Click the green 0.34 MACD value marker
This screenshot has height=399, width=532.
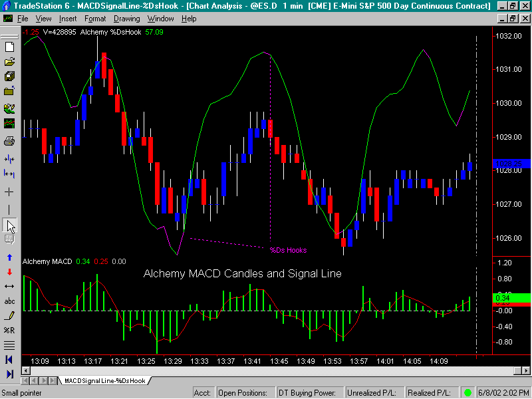tap(511, 298)
